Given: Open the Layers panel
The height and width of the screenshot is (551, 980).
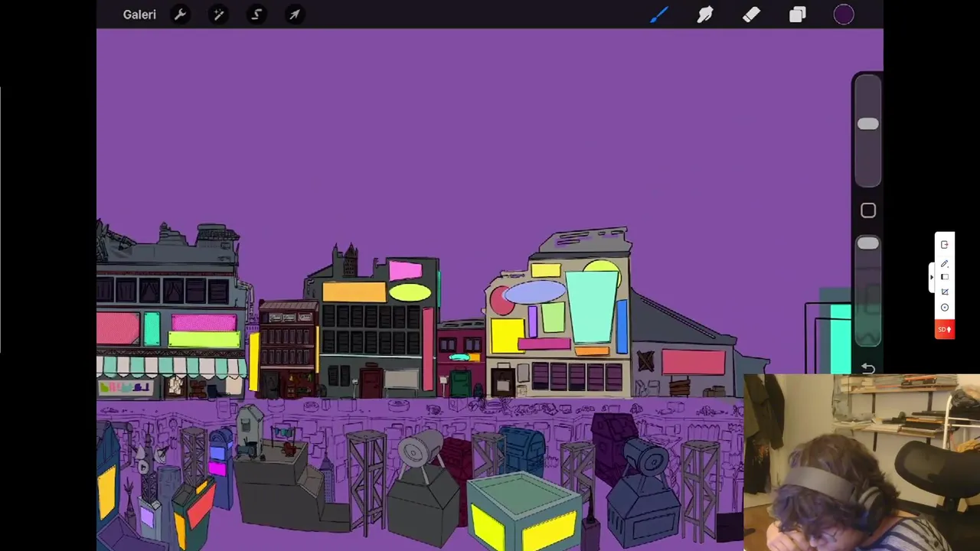Looking at the screenshot, I should click(798, 15).
